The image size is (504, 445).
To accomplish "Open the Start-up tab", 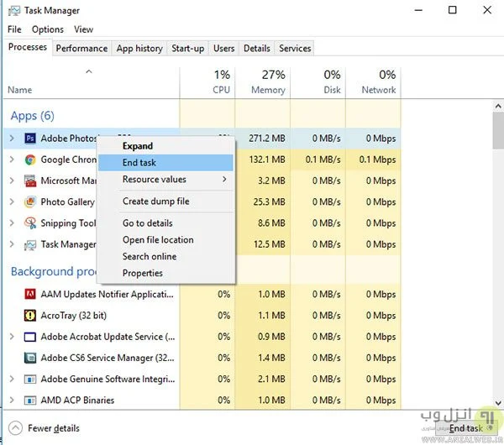I will click(x=187, y=49).
